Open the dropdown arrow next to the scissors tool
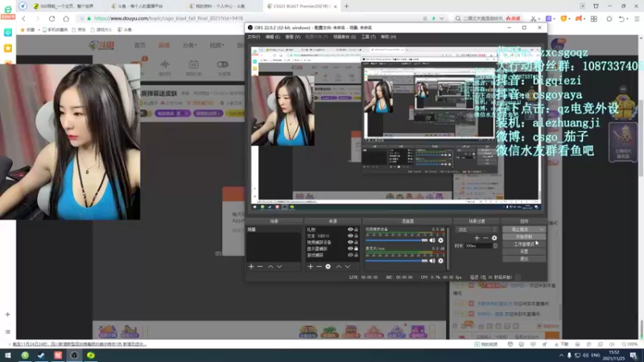Image resolution: width=644 pixels, height=362 pixels. coord(539,19)
